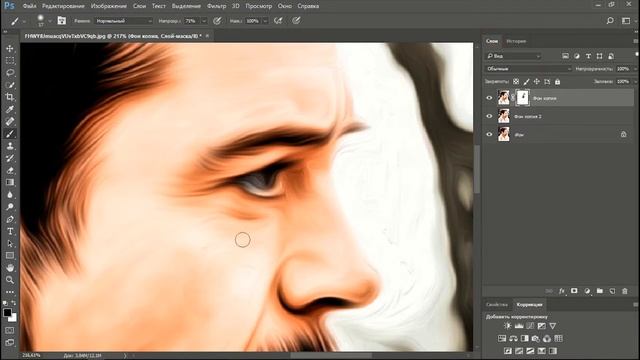Select the Quick Selection tool
This screenshot has height=360, width=640.
pyautogui.click(x=10, y=85)
